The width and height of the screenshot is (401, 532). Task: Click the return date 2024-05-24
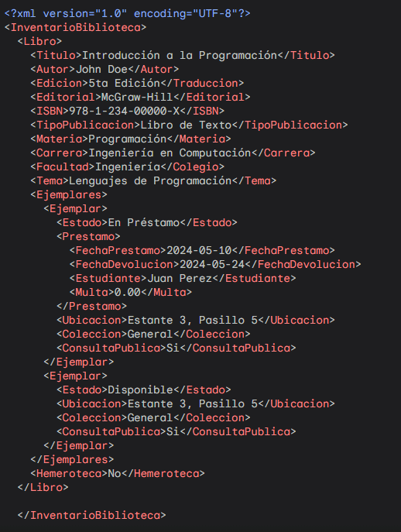pos(212,264)
